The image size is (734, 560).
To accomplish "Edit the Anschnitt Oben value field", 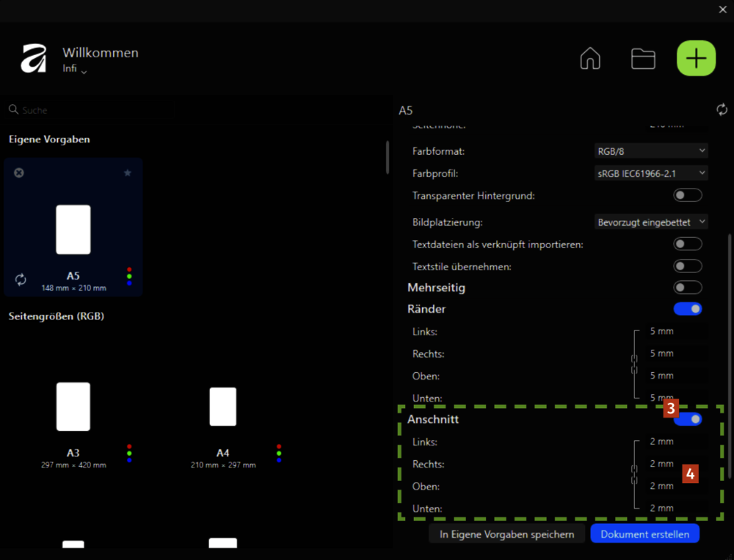I will 677,486.
